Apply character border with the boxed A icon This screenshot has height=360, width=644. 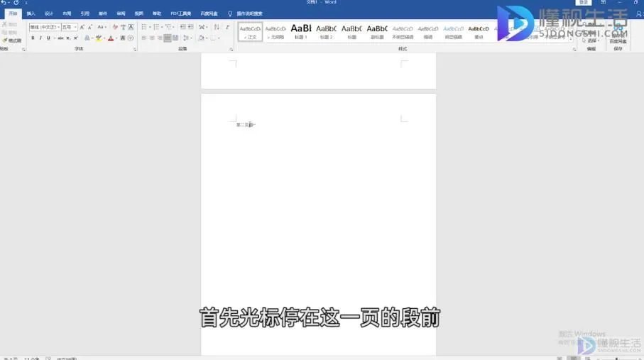point(131,27)
